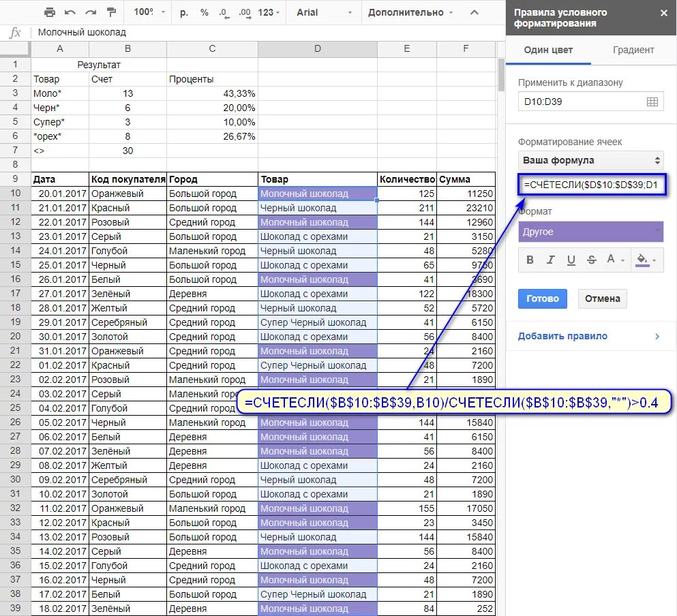Select column A header
The height and width of the screenshot is (616, 677).
click(x=59, y=49)
